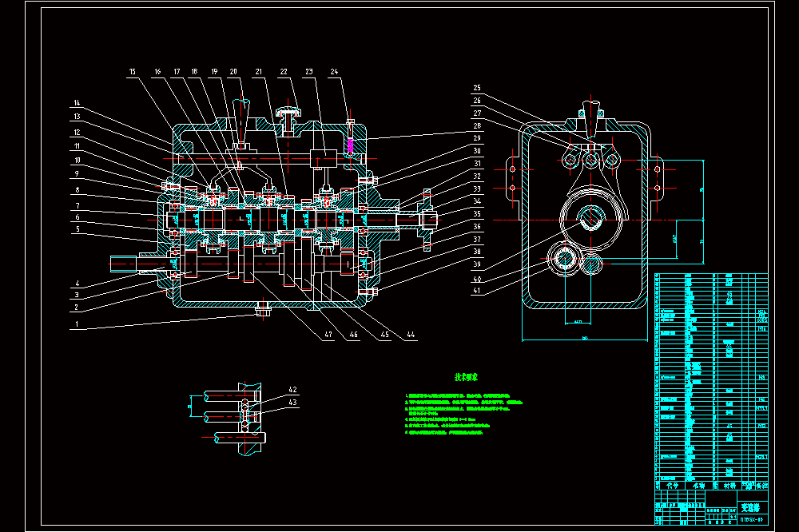The width and height of the screenshot is (799, 532).
Task: Click part callout number 43
Action: (292, 403)
